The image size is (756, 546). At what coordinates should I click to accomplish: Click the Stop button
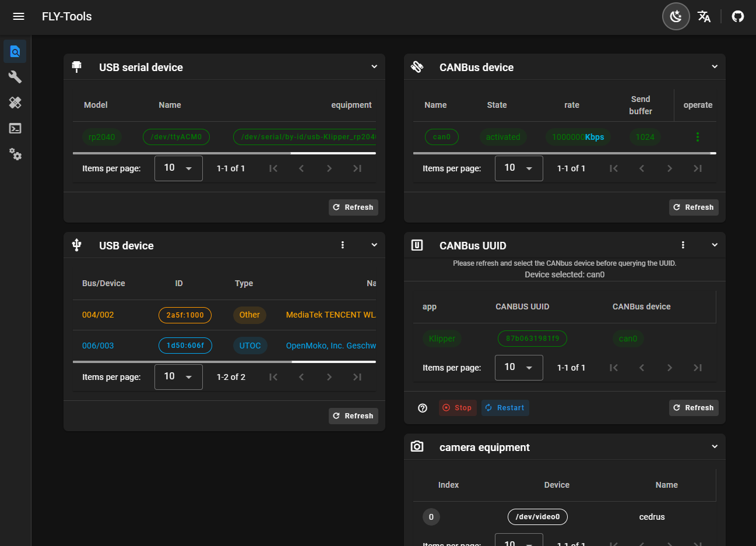click(458, 408)
